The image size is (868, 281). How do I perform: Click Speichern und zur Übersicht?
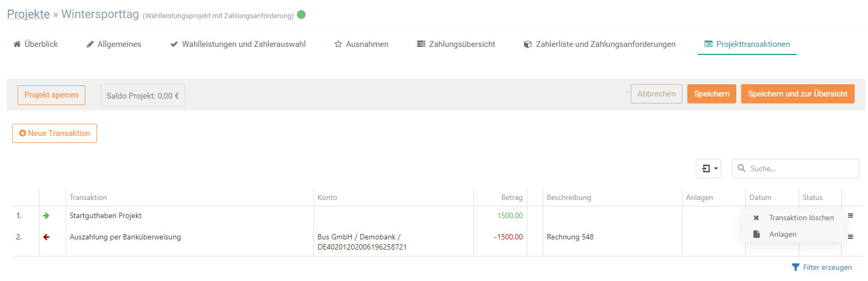tap(798, 94)
